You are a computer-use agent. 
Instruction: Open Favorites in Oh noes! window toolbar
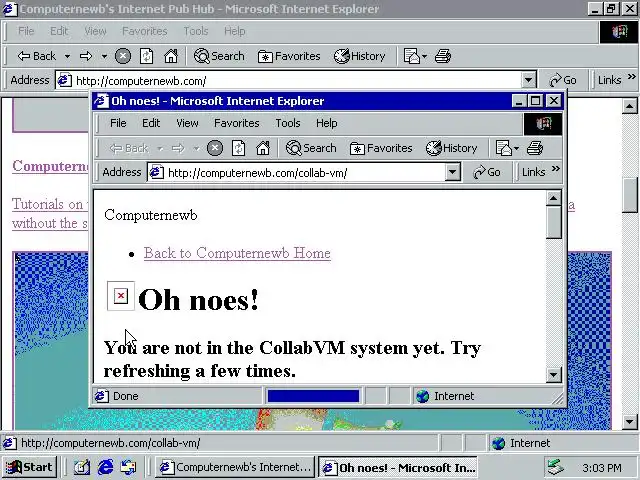381,148
